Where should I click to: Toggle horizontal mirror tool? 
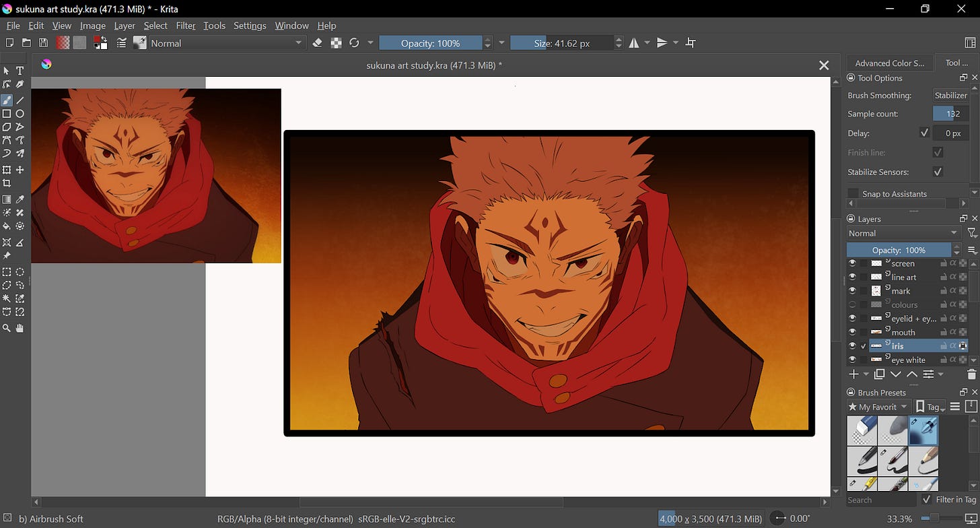[x=634, y=43]
